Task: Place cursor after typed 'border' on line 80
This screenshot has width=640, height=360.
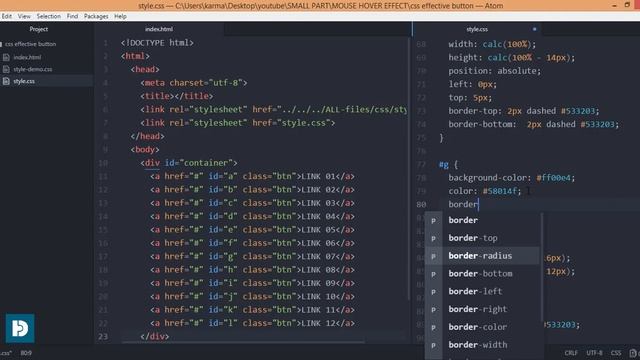Action: point(478,204)
